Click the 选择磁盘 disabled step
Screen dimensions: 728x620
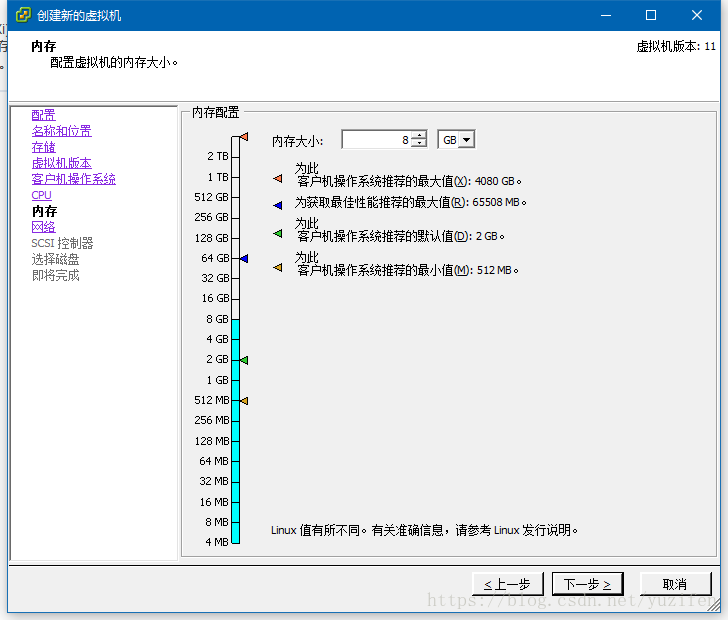coord(56,259)
